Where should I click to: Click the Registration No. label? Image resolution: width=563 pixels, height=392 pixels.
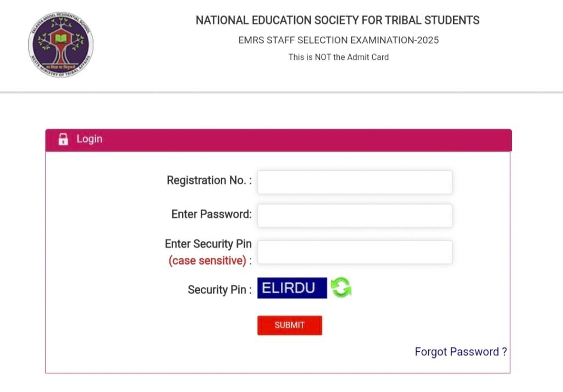(209, 181)
